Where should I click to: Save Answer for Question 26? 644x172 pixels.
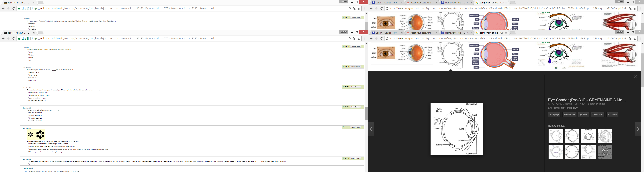pos(355,127)
